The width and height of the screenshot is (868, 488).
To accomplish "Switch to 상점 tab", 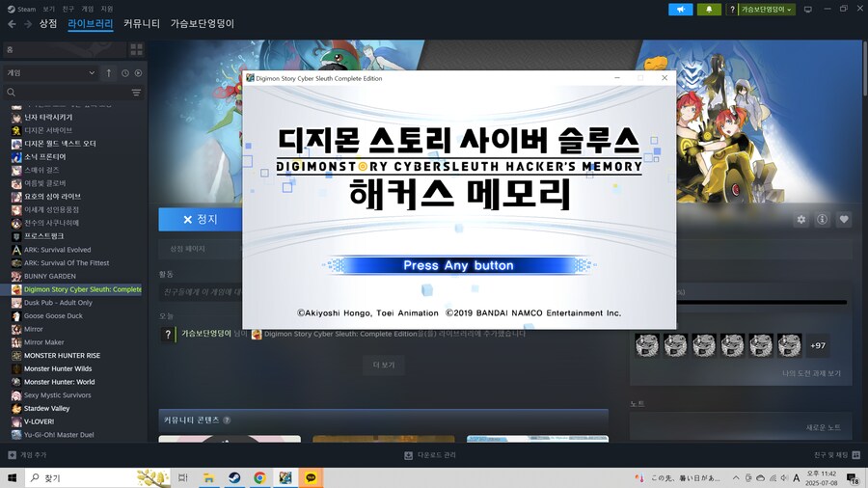I will pyautogui.click(x=48, y=24).
